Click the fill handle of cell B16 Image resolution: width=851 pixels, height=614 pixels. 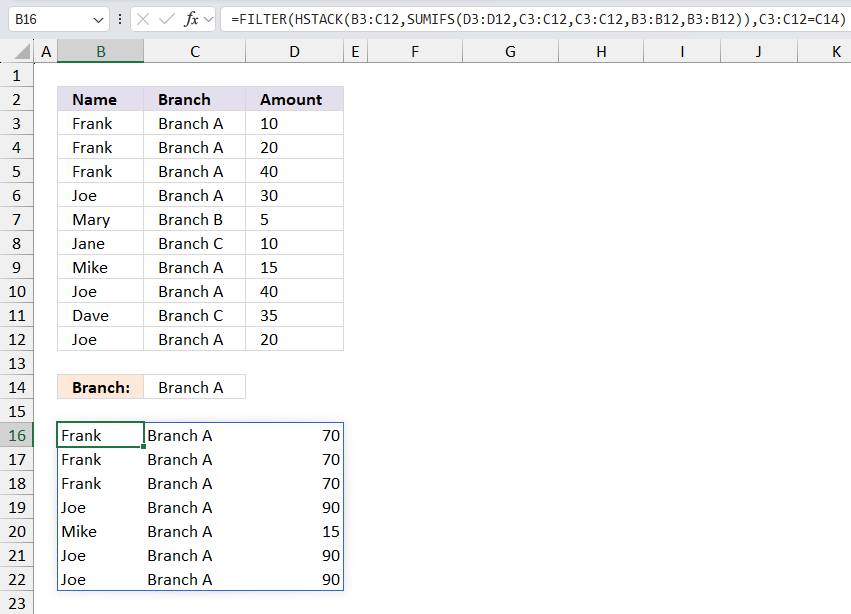tap(143, 446)
